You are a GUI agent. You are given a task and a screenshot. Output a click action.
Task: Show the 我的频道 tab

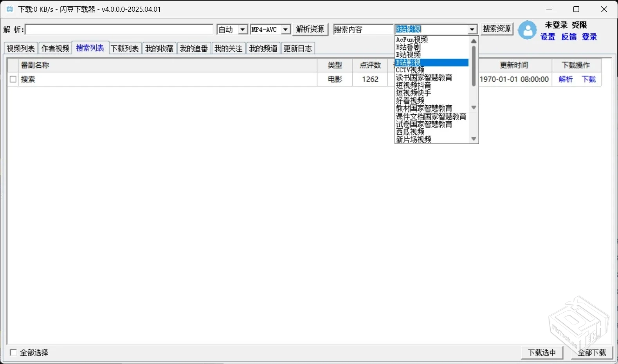tap(263, 48)
